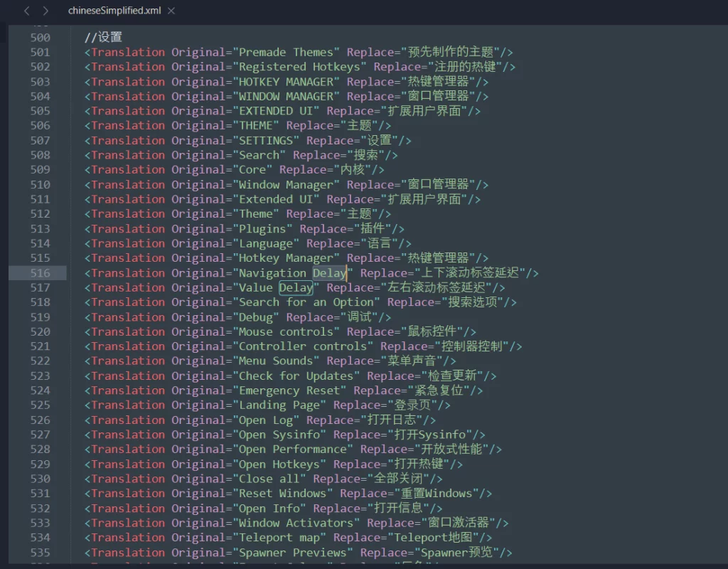Click "Mouse controls" on line 520
Screen dimensions: 728x569
coord(286,331)
